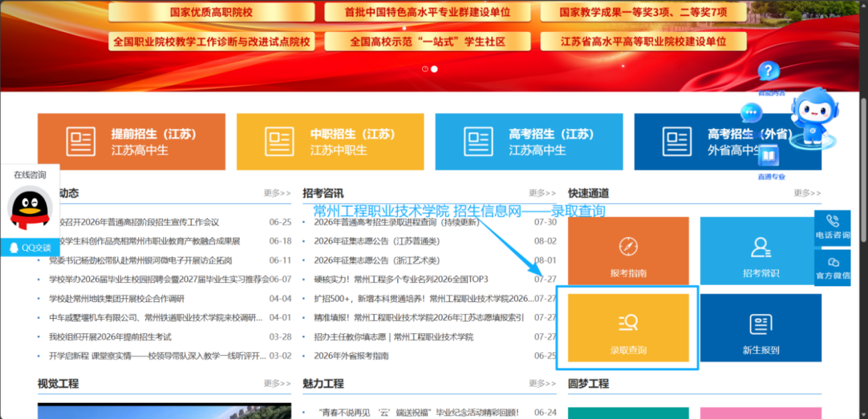Click document icon in 高考招生（外省） card
Screen dimensions: 868x419
coord(677,141)
